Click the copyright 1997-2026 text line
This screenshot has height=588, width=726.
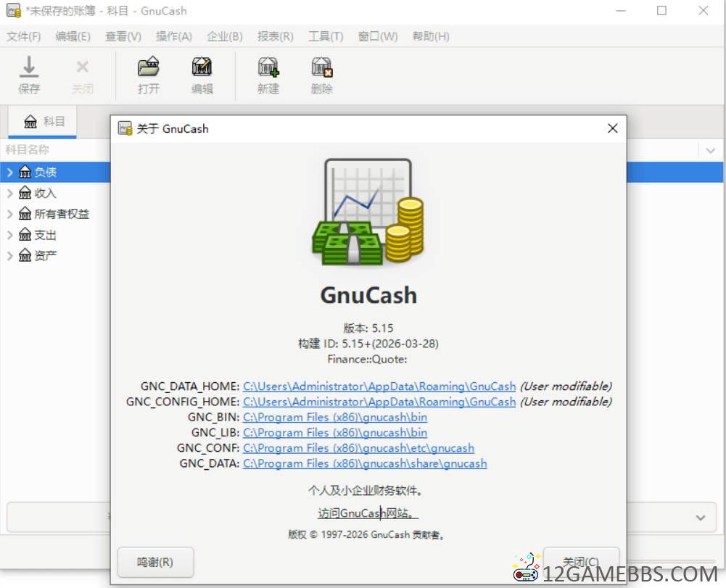(x=366, y=534)
